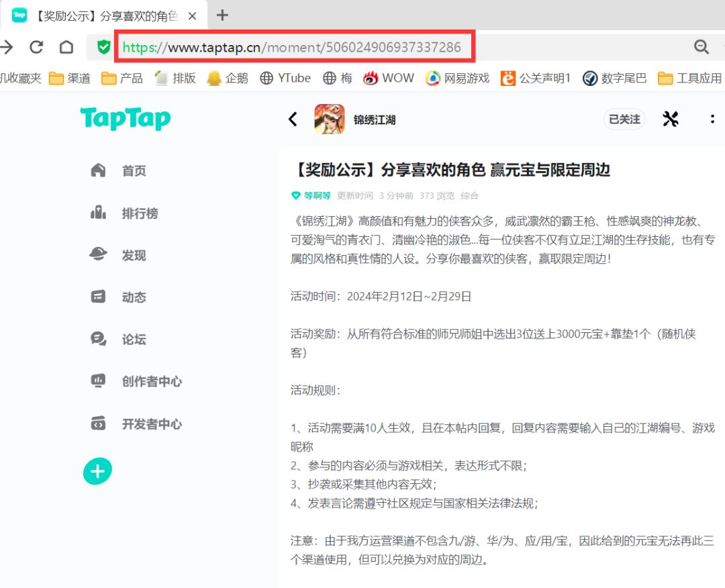The height and width of the screenshot is (588, 725).
Task: Click the card icon beside 动态
Action: click(x=98, y=296)
